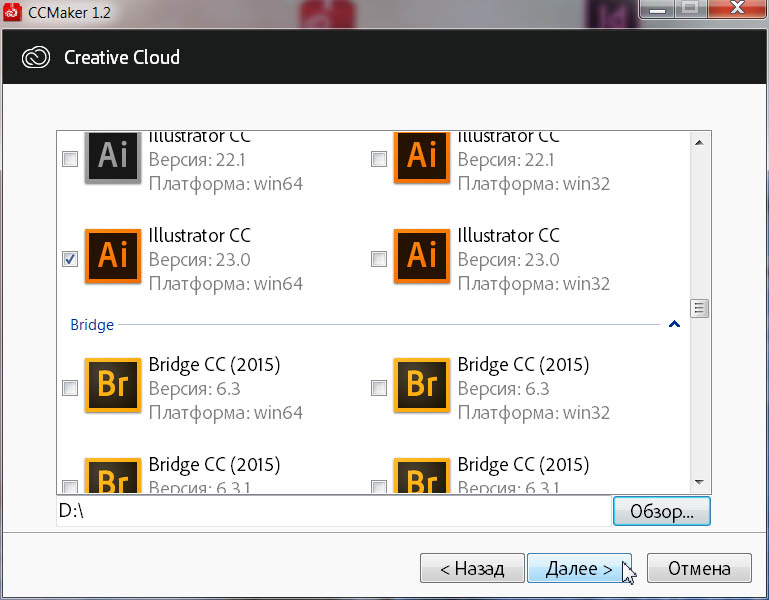Check Bridge CC 6.3 win64 checkbox
The image size is (769, 600).
tap(70, 388)
